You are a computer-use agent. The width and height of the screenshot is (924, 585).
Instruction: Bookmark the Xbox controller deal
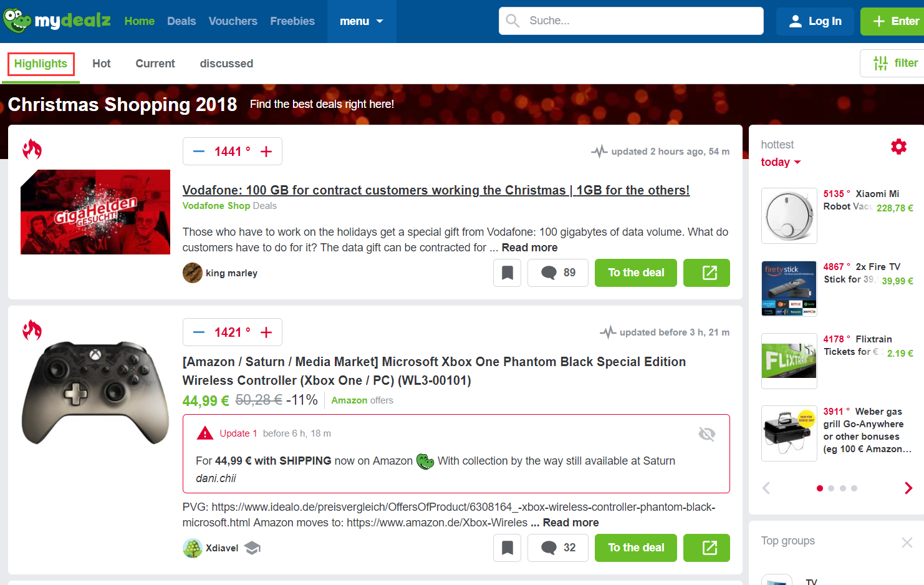(508, 548)
